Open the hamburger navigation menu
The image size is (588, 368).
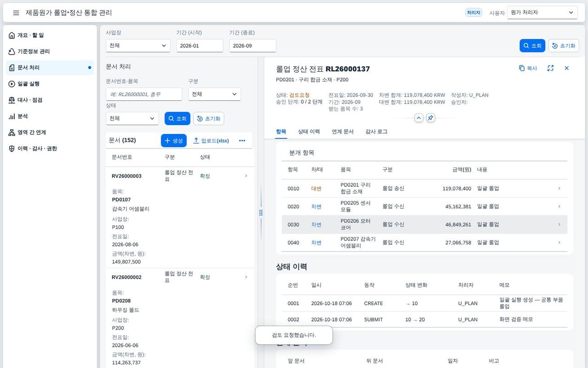tap(16, 13)
